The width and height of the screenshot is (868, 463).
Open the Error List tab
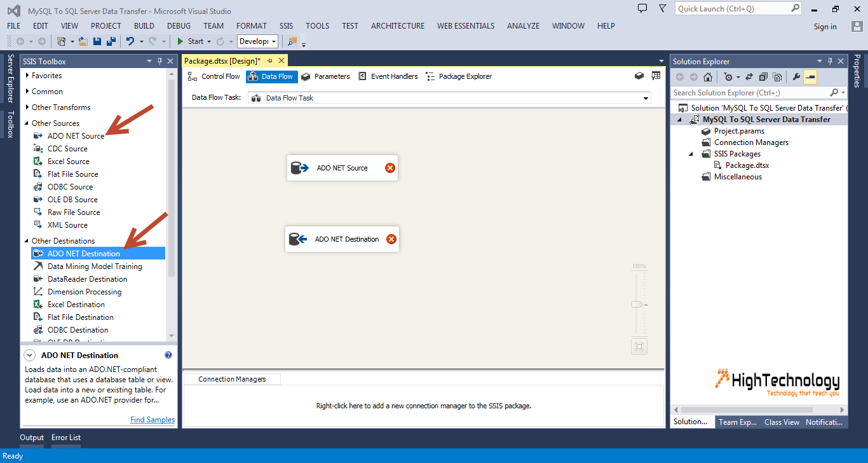click(x=66, y=438)
